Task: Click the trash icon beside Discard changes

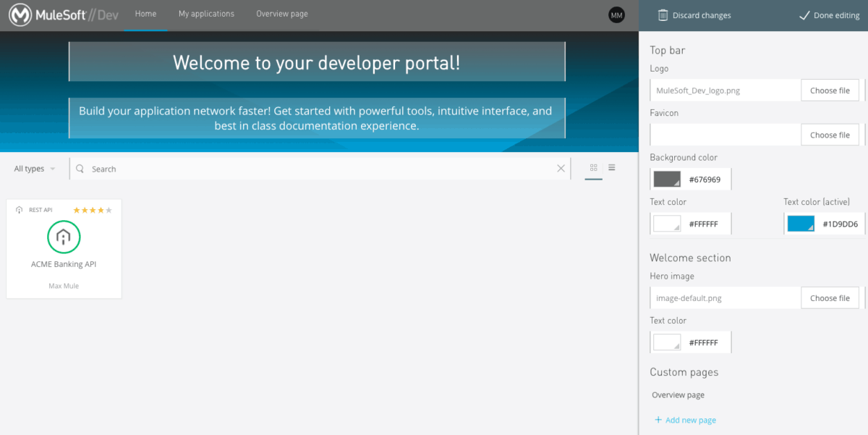Action: 662,14
